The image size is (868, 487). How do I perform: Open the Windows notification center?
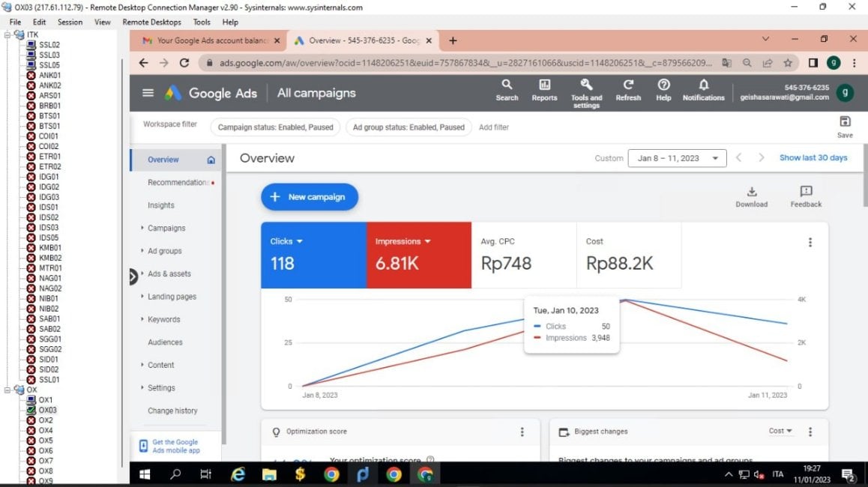[x=848, y=474]
